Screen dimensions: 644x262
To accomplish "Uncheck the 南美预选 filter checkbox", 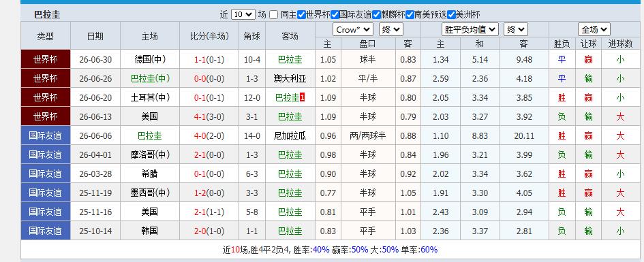I will (x=410, y=15).
